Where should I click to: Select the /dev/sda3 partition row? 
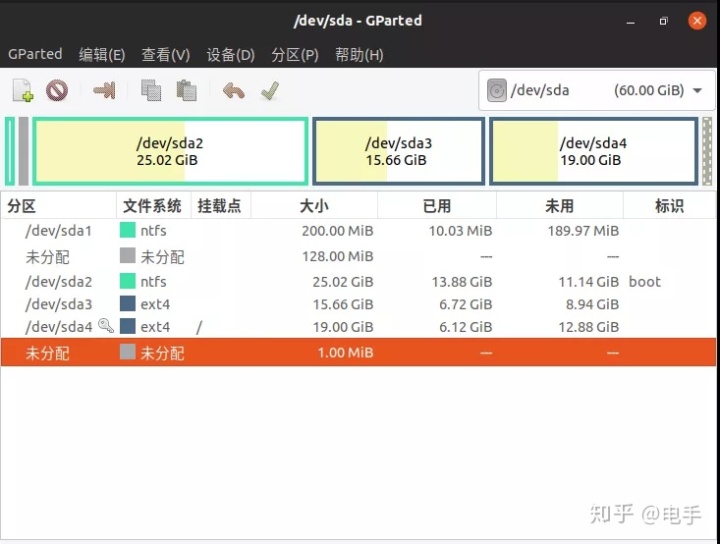(x=358, y=304)
